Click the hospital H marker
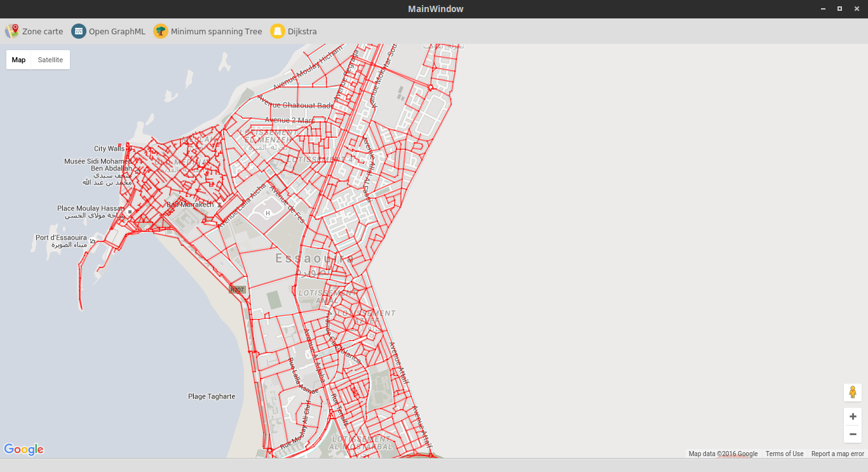The width and height of the screenshot is (868, 472). 268,213
